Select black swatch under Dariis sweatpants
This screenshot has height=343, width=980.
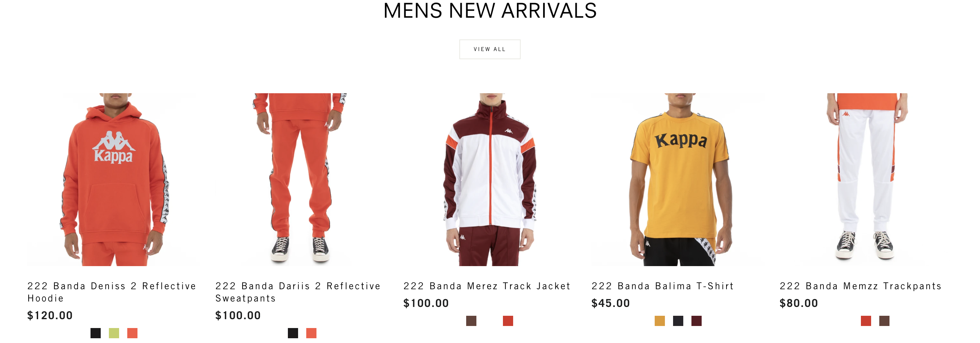click(x=293, y=333)
